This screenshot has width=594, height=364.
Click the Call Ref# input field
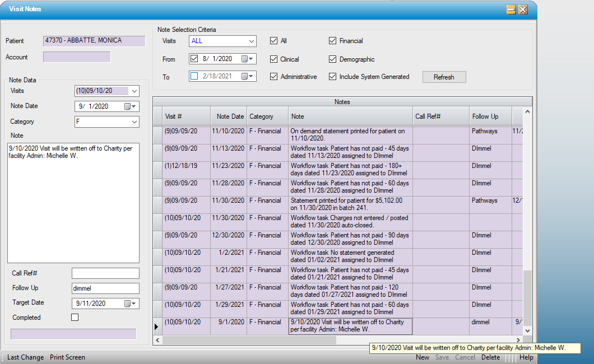(105, 273)
